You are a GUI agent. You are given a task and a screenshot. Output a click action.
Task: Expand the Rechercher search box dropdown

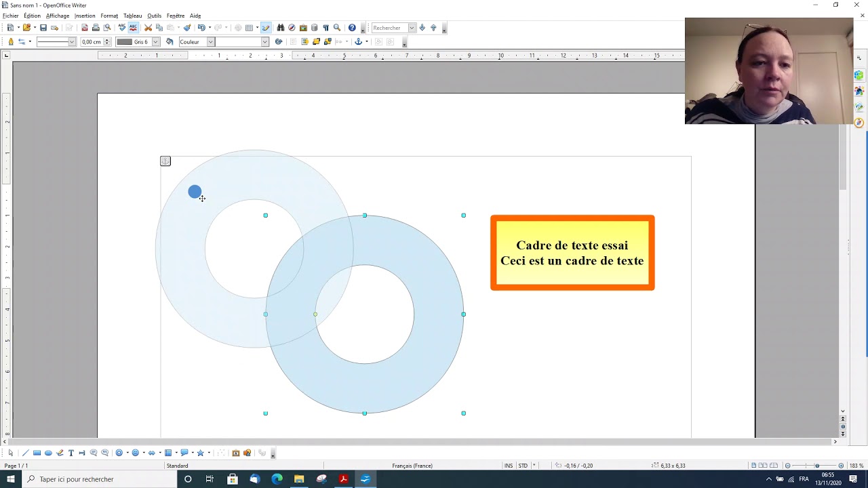pos(412,28)
